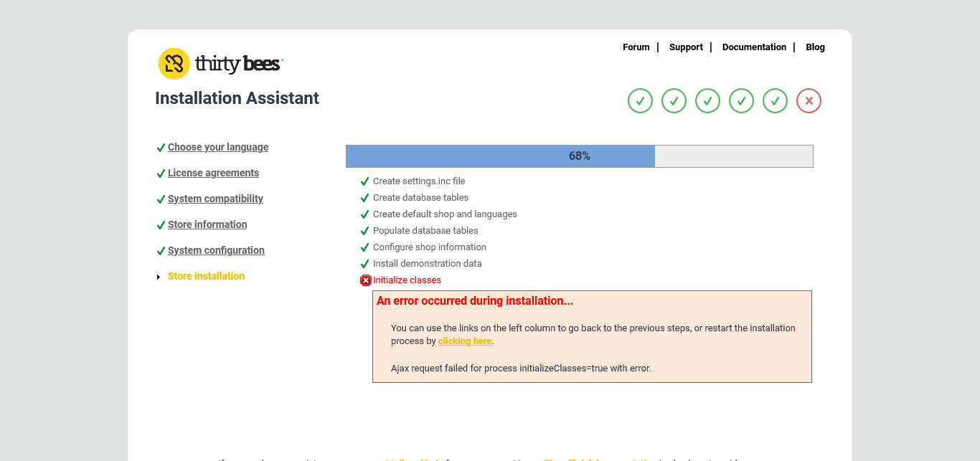The image size is (980, 461).
Task: Click checkmark next to Store information
Action: click(161, 225)
